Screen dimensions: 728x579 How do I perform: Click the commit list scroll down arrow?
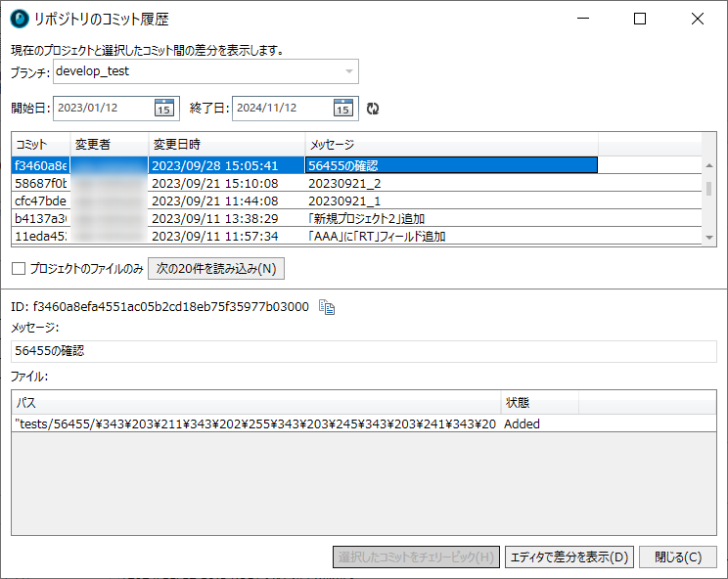(709, 237)
